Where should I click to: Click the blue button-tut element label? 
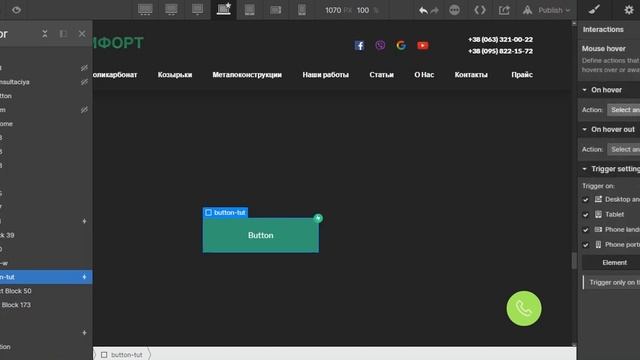225,212
